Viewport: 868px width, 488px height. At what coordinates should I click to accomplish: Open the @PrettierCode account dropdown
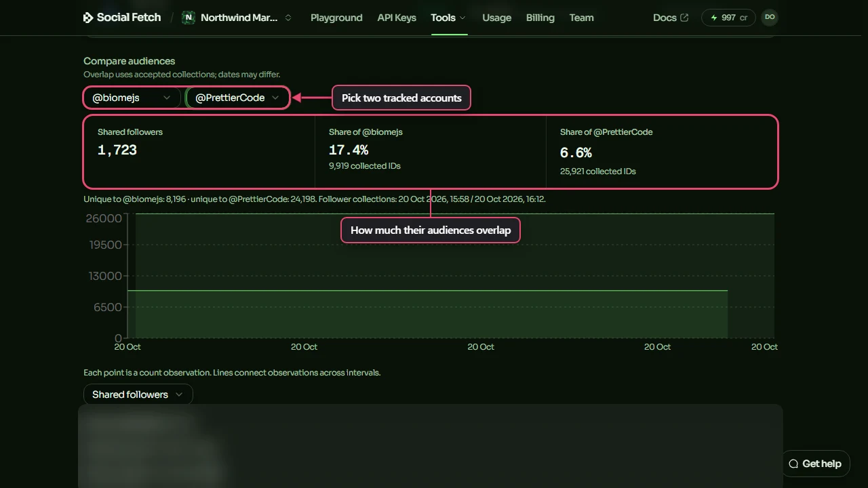click(237, 98)
